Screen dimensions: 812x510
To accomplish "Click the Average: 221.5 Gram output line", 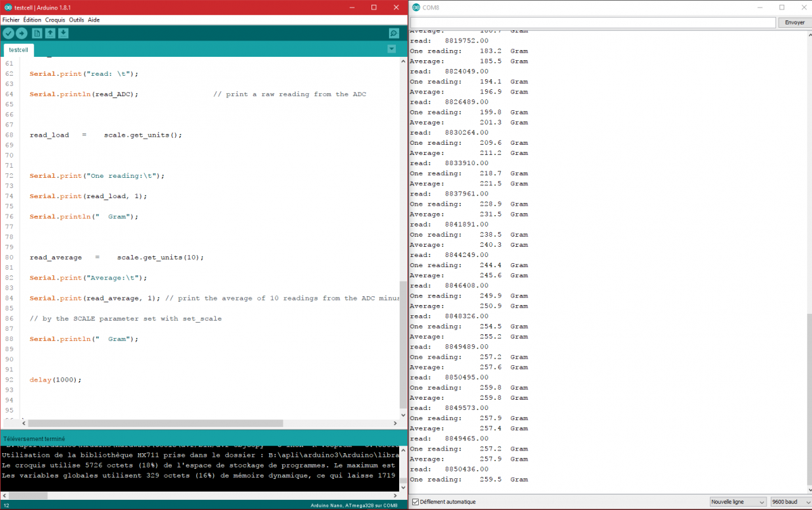I will click(469, 183).
